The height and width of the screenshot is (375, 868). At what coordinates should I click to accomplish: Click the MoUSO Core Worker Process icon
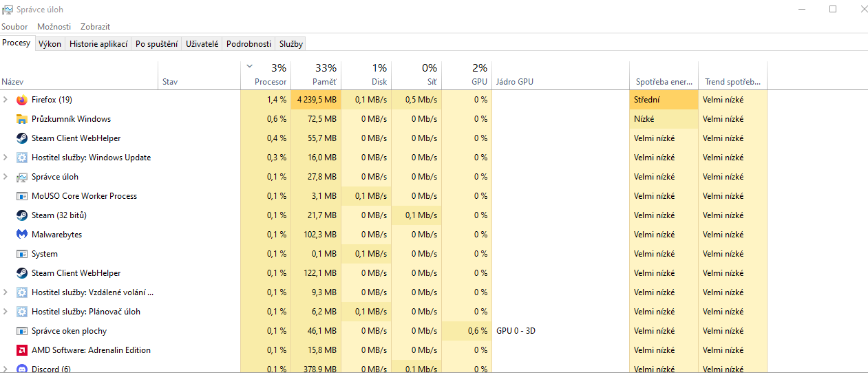(x=21, y=196)
